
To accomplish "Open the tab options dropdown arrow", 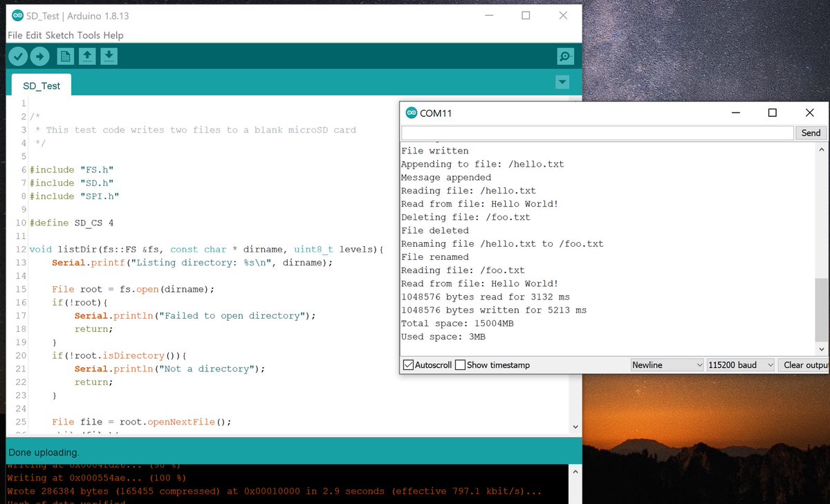I will tap(562, 83).
